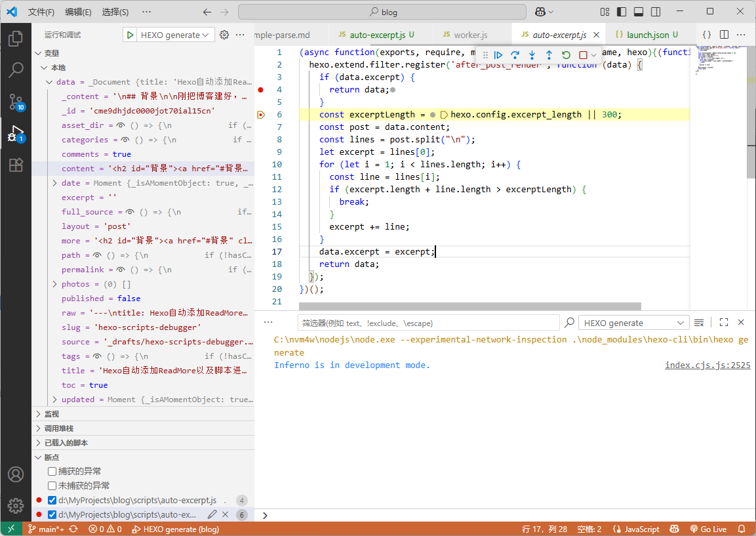Image resolution: width=756 pixels, height=536 pixels.
Task: Open launch.json via debug gear icon
Action: (x=224, y=35)
